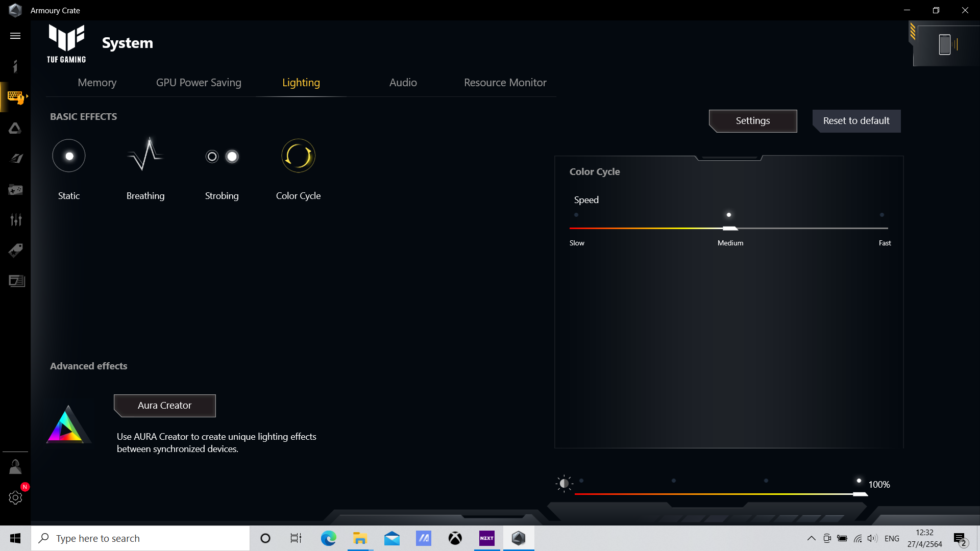This screenshot has height=551, width=980.
Task: Click the Slow speed label
Action: pyautogui.click(x=577, y=243)
